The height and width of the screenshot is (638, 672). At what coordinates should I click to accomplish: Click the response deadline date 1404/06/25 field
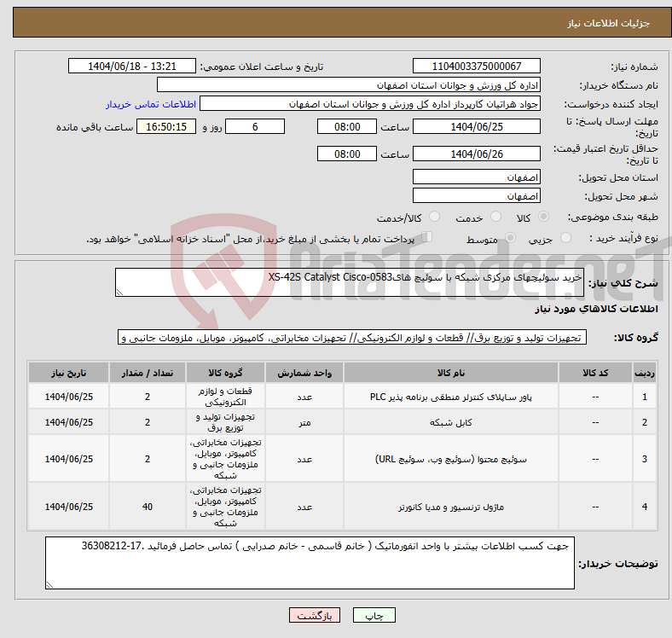(x=476, y=126)
